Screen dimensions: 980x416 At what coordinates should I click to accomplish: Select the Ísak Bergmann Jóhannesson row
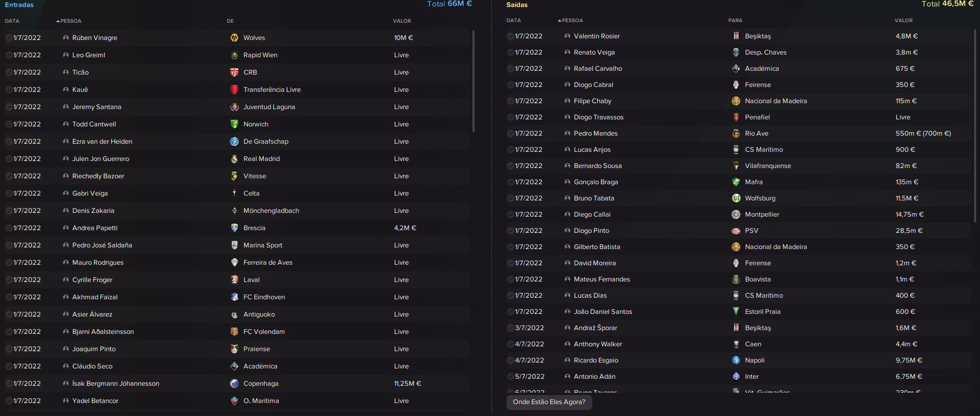point(238,384)
